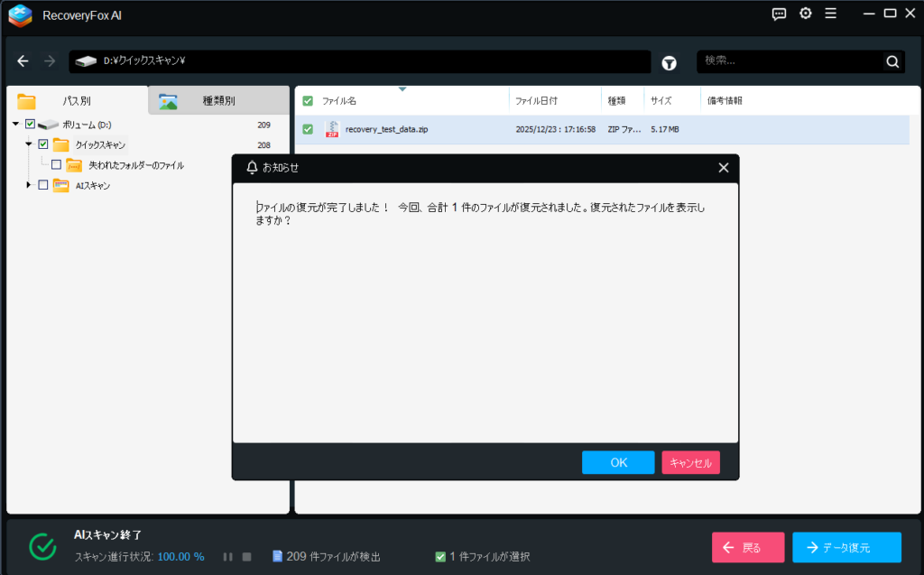This screenshot has width=924, height=575.
Task: Click the feedback chat bubble icon
Action: click(x=780, y=14)
